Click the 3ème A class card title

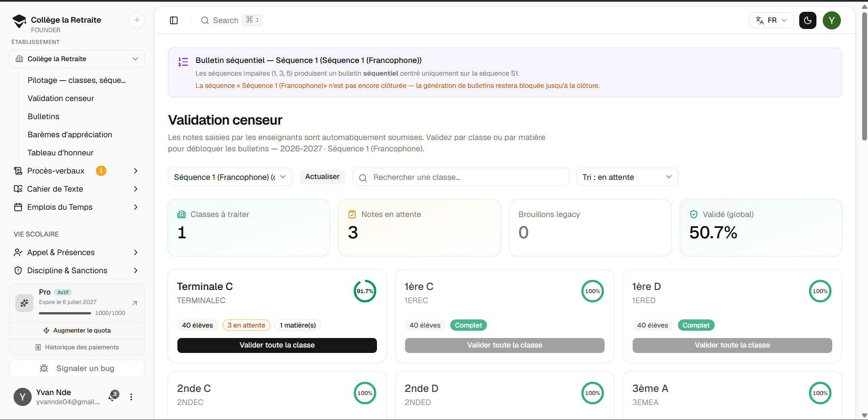pyautogui.click(x=650, y=389)
